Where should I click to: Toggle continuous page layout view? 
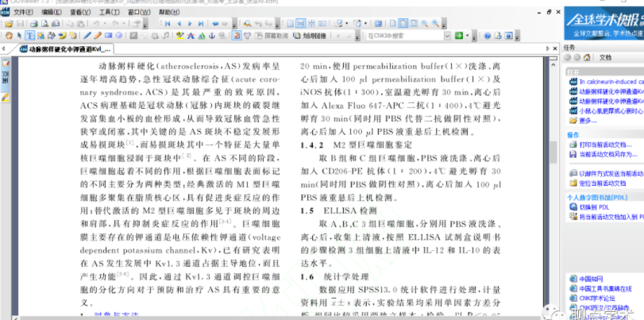(x=301, y=24)
